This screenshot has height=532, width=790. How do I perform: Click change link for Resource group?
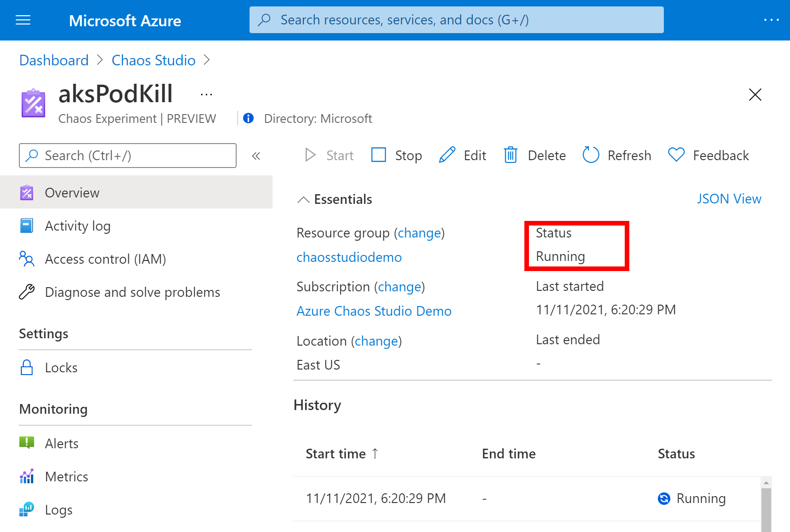(x=419, y=233)
